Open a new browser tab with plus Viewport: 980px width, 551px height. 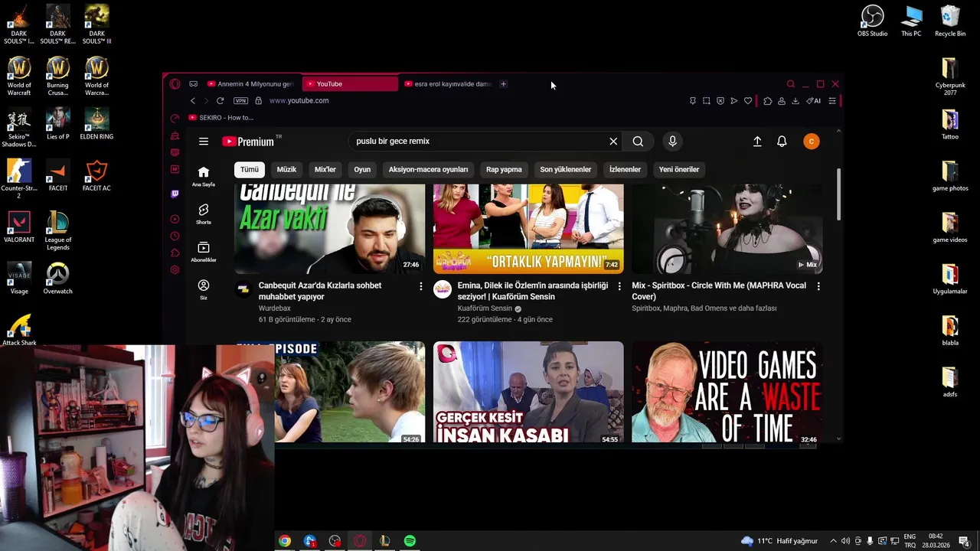click(503, 84)
